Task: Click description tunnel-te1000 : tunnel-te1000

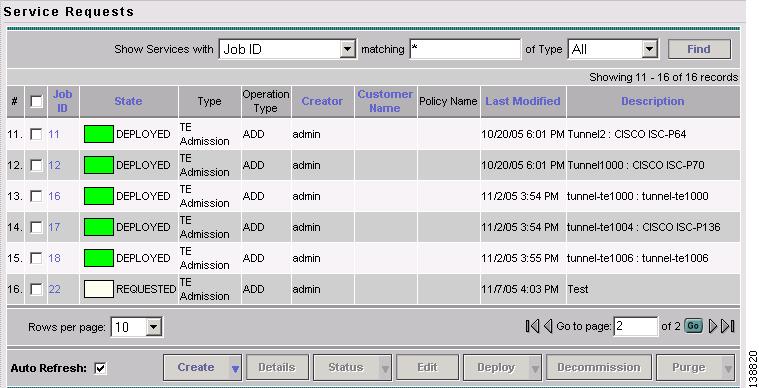Action: (x=638, y=196)
